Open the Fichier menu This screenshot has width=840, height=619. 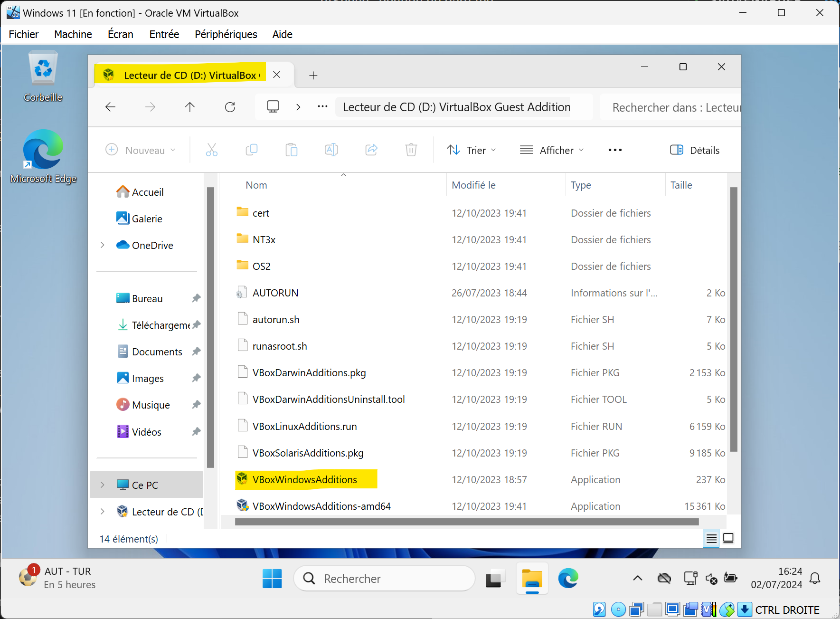24,34
